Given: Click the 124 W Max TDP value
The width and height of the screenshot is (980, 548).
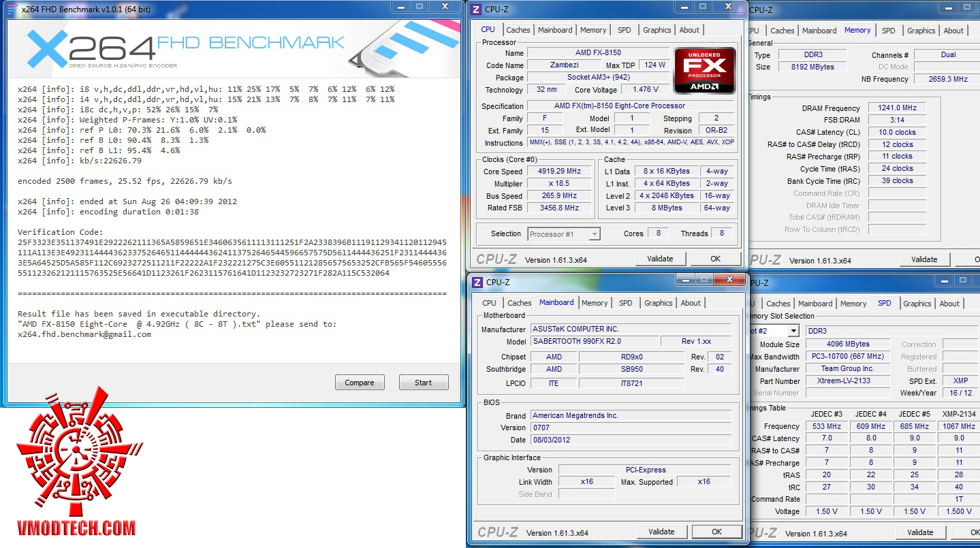Looking at the screenshot, I should pos(654,65).
